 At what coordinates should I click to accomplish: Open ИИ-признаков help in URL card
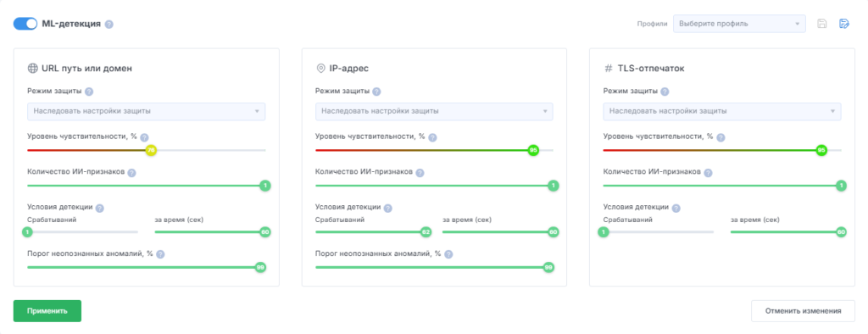pyautogui.click(x=131, y=173)
